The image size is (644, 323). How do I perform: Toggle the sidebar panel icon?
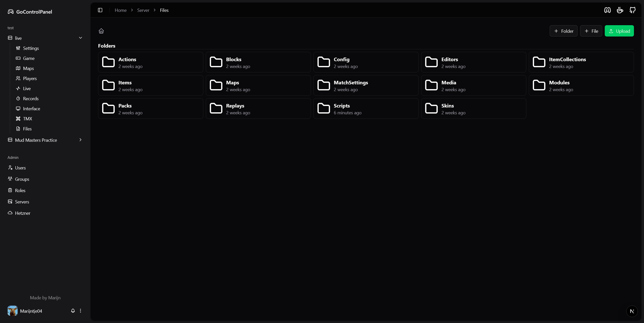click(100, 10)
